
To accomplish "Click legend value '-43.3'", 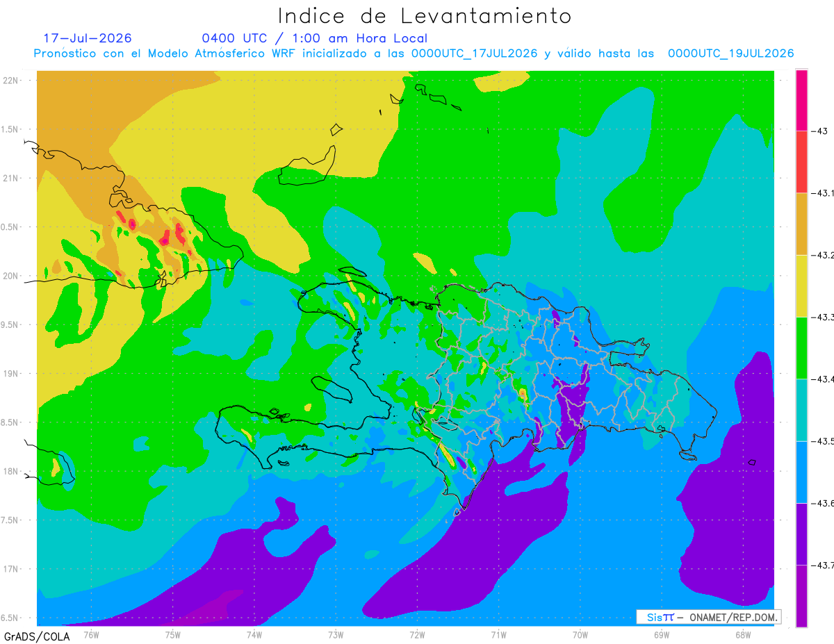I will pyautogui.click(x=824, y=317).
